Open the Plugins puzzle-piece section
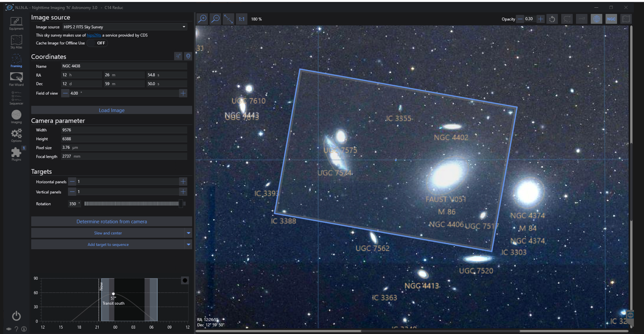The height and width of the screenshot is (334, 644). click(16, 154)
